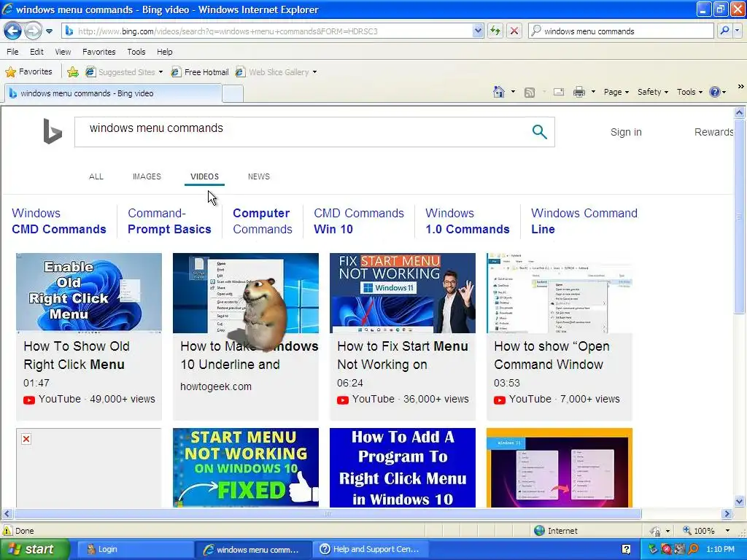Click the horizontal scrollbar right arrow
The width and height of the screenshot is (747, 560).
pos(727,514)
